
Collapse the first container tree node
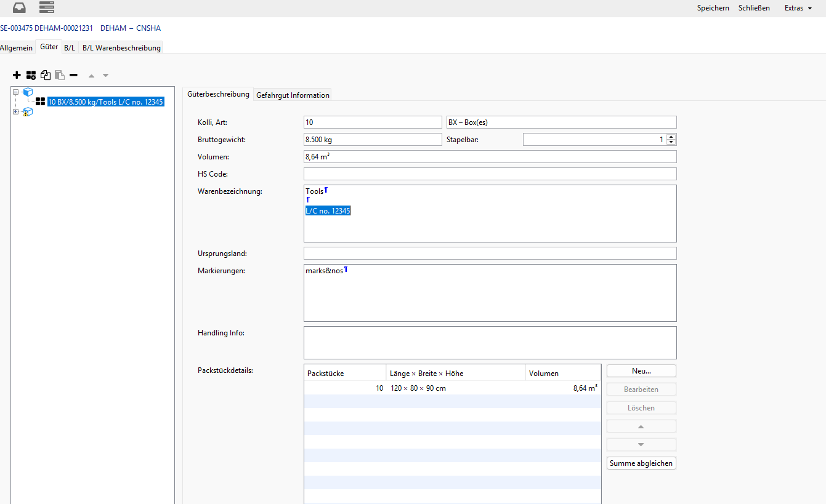click(x=16, y=92)
